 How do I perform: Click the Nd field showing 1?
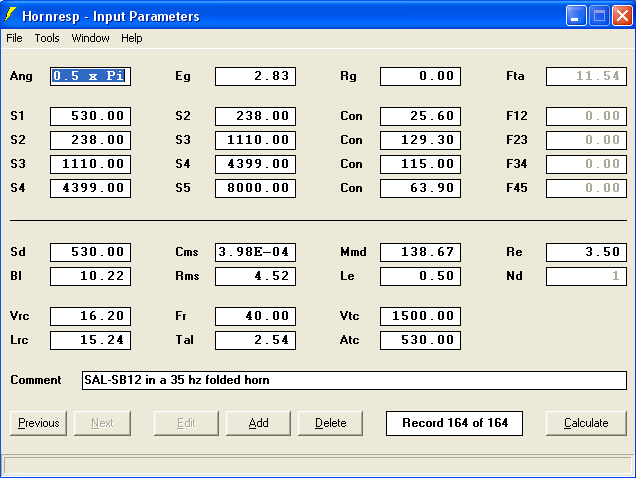587,276
